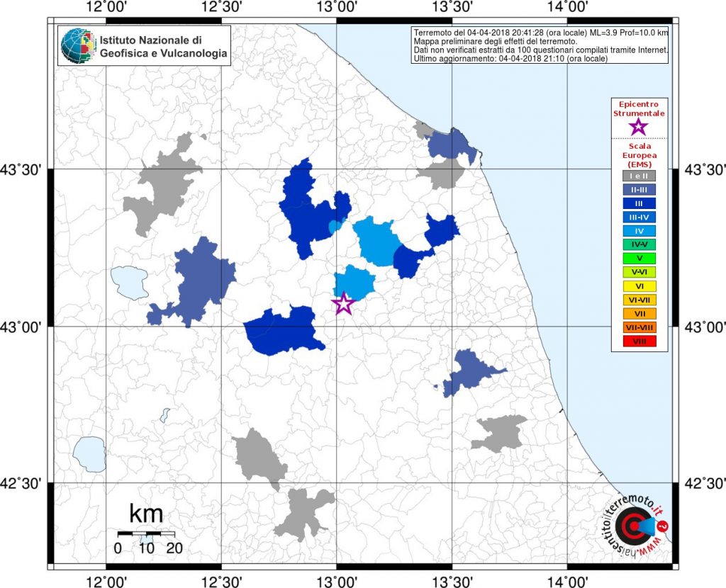Viewport: 726px width, 588px height.
Task: Select the 'II-III' legend swatch
Action: click(x=640, y=190)
